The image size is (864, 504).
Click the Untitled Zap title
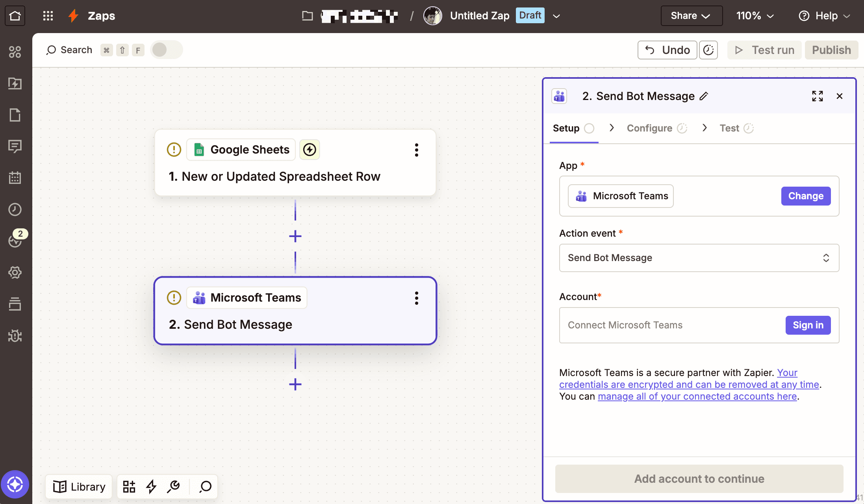coord(480,16)
